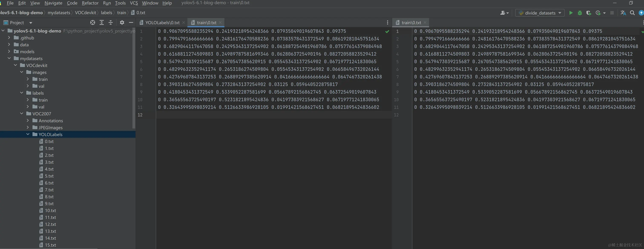Expand the .github folder

tap(9, 38)
